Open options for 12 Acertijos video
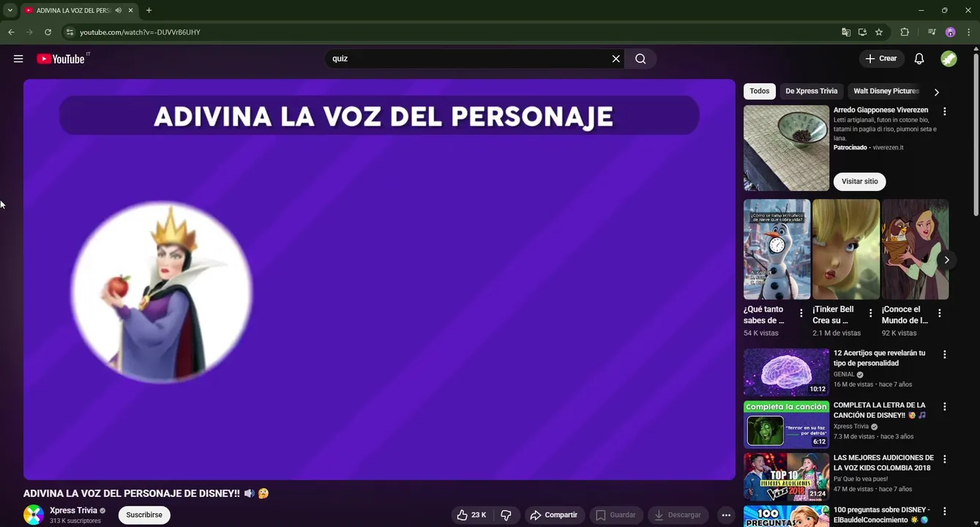The image size is (980, 527). click(x=944, y=354)
